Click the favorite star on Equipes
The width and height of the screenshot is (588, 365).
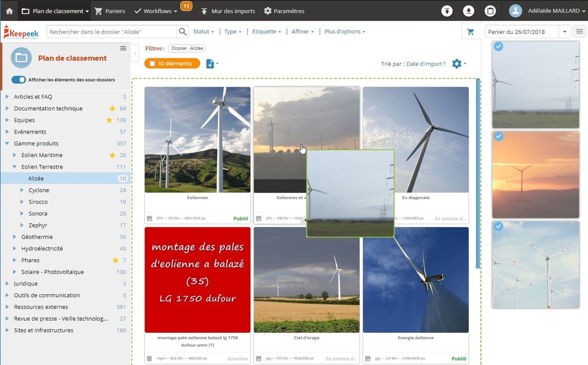click(x=109, y=120)
